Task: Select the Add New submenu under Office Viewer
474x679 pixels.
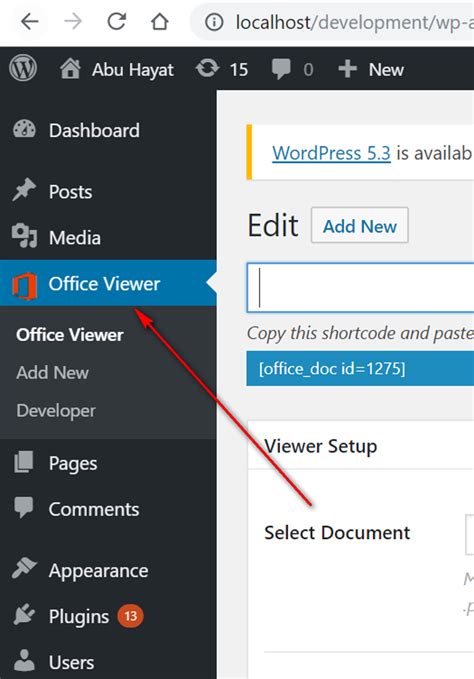Action: click(x=52, y=372)
